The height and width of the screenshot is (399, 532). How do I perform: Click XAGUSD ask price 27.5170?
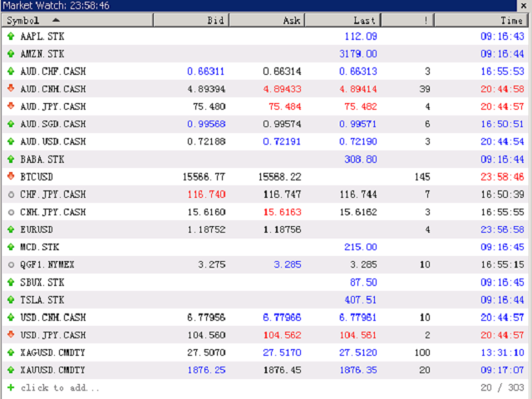point(283,352)
